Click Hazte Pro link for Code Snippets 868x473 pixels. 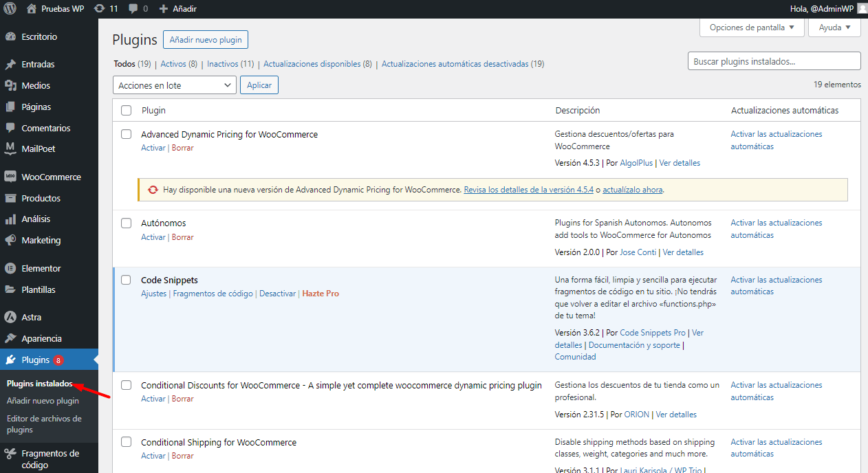[321, 294]
